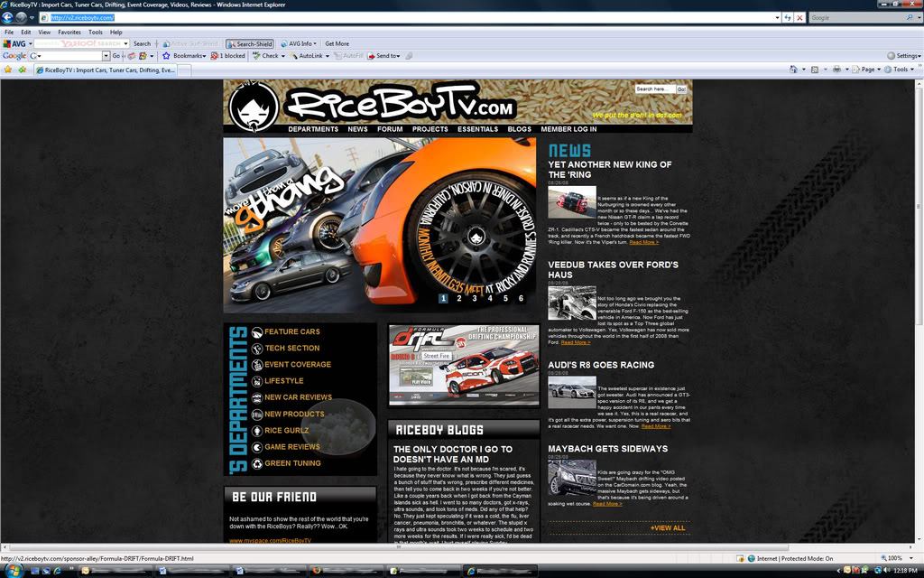Click the browser Back arrow button
This screenshot has width=924, height=578.
point(7,18)
